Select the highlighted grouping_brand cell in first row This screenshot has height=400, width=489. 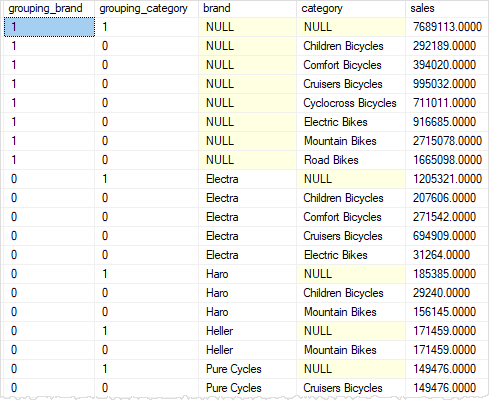49,27
